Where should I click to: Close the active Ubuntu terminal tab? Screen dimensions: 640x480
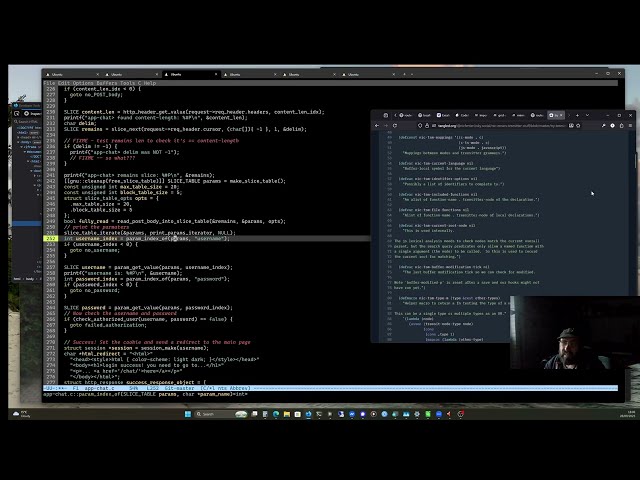(216, 74)
